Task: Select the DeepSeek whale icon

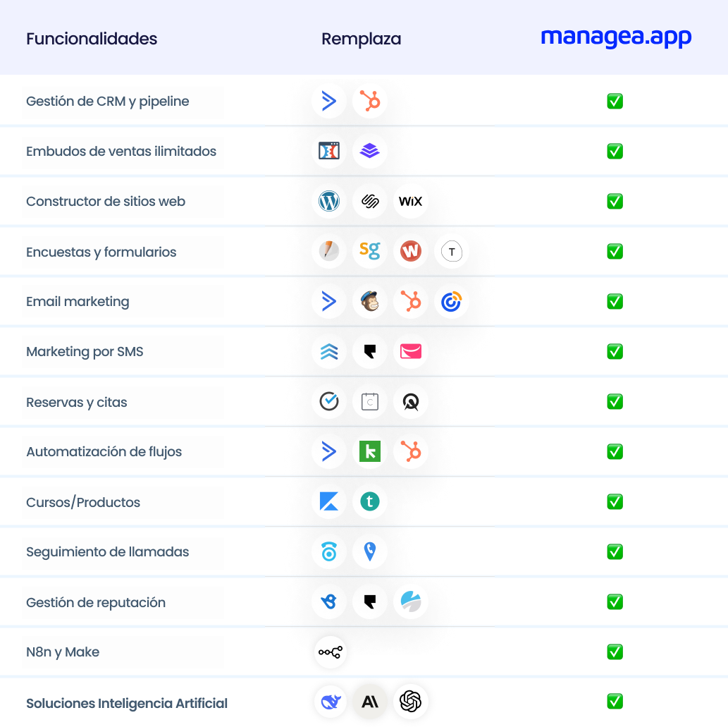Action: click(x=330, y=702)
